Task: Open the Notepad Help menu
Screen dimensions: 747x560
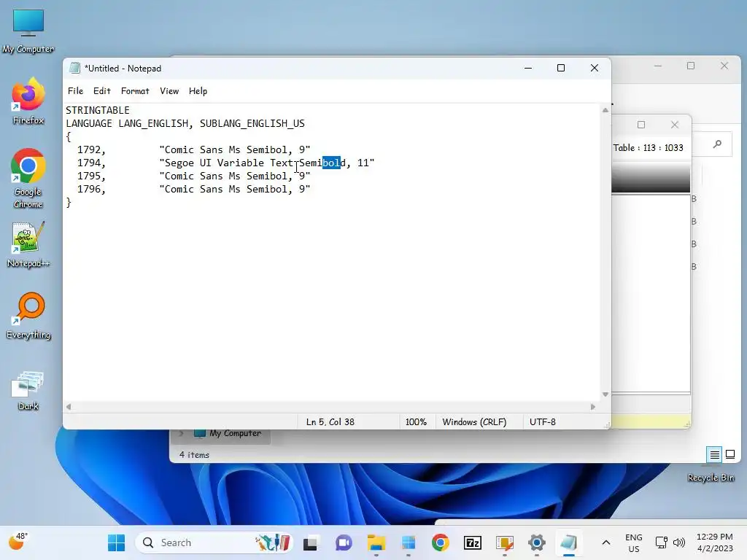Action: 198,91
